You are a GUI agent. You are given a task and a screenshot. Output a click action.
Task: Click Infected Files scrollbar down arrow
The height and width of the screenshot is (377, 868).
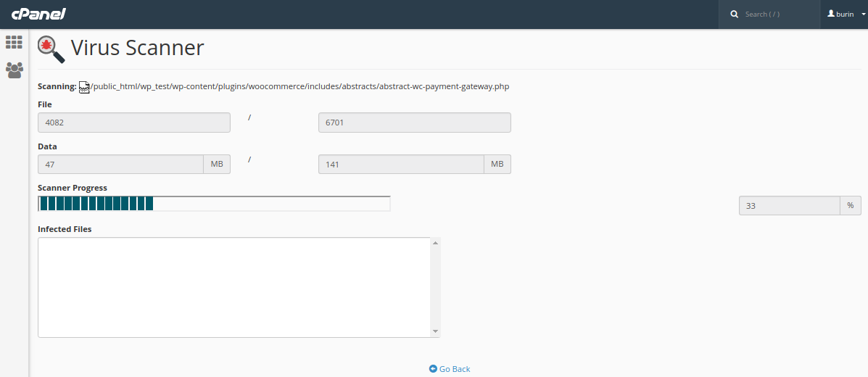[435, 331]
